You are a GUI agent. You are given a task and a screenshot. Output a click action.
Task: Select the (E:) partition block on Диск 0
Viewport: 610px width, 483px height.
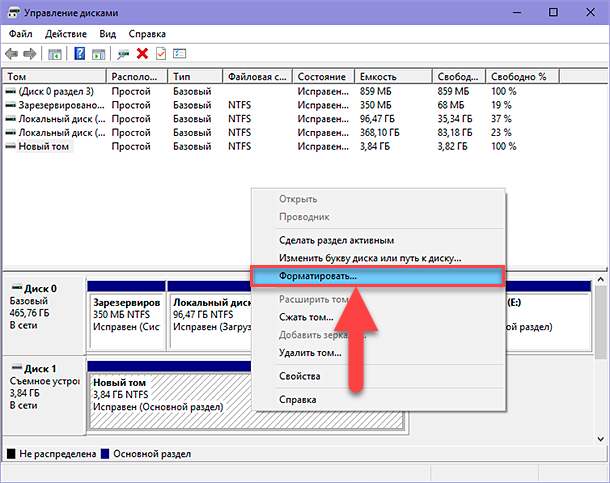click(549, 316)
